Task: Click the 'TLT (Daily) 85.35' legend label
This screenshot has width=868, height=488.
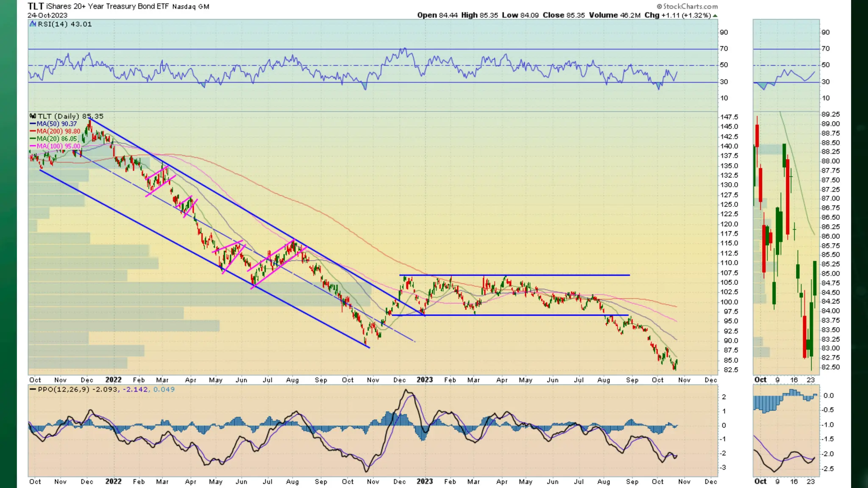Action: [70, 116]
